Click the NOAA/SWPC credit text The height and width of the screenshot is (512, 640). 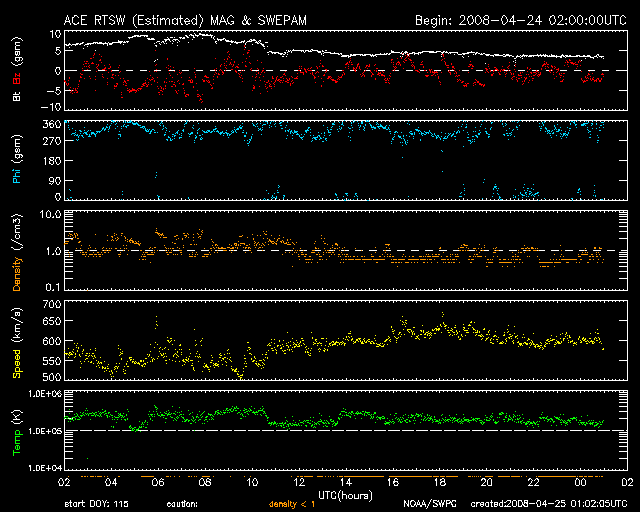(x=429, y=504)
